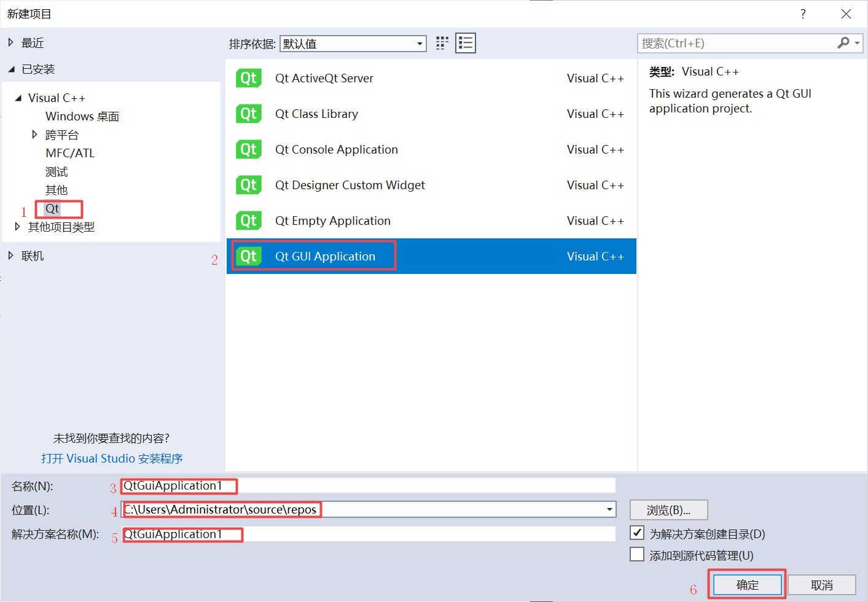Click the search magnifier icon
The height and width of the screenshot is (602, 868).
(844, 43)
